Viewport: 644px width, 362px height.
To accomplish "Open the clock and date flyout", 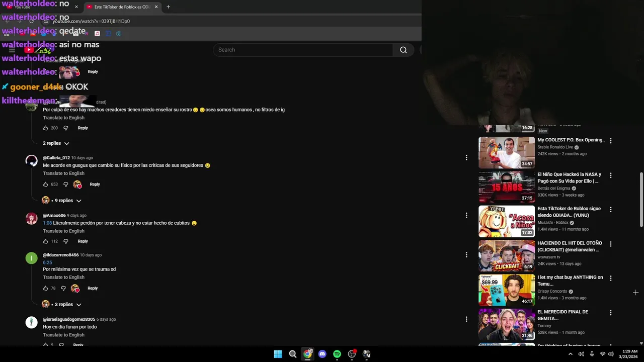I will [628, 354].
